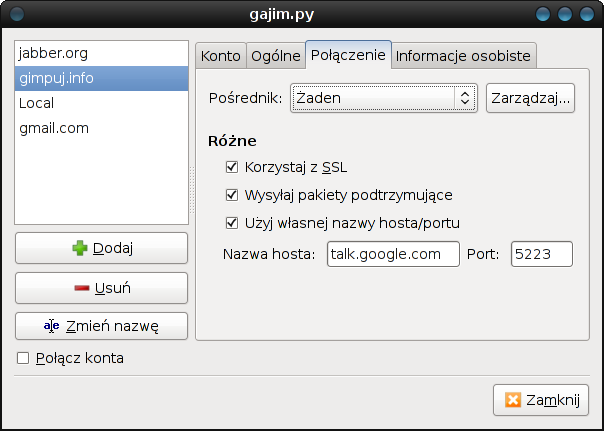Click the red minus Usuń icon
This screenshot has width=604, height=431.
click(82, 288)
